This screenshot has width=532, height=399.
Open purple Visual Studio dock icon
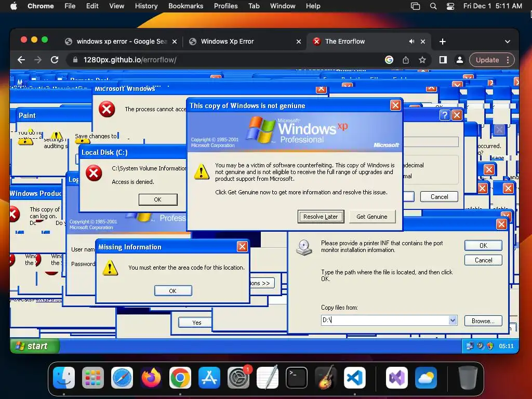pyautogui.click(x=397, y=378)
